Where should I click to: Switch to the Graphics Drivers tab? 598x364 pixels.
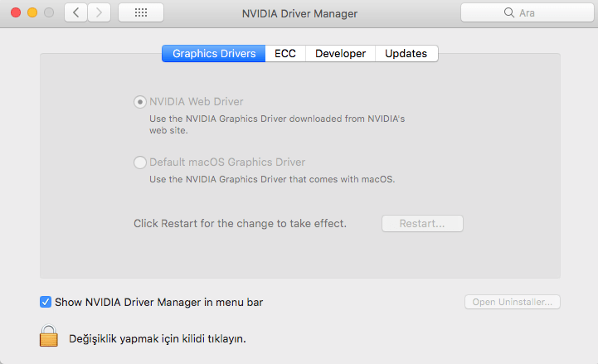pyautogui.click(x=214, y=53)
